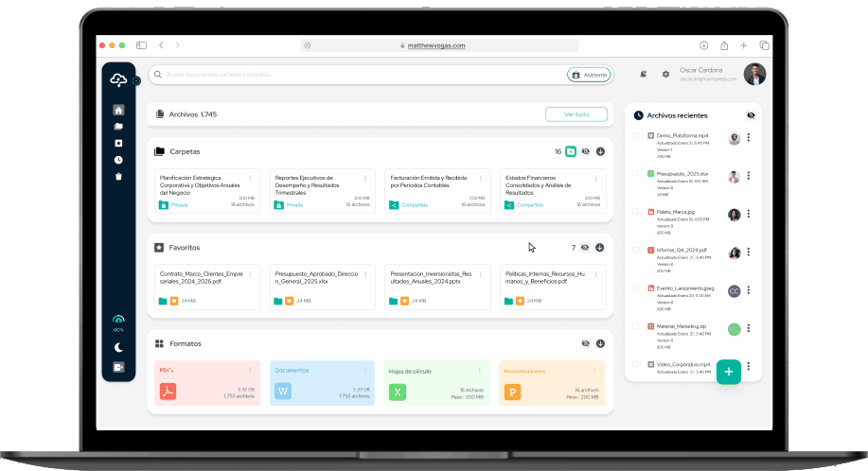
Task: Open Presentacion_Inversionistas pptx favorite
Action: point(437,288)
